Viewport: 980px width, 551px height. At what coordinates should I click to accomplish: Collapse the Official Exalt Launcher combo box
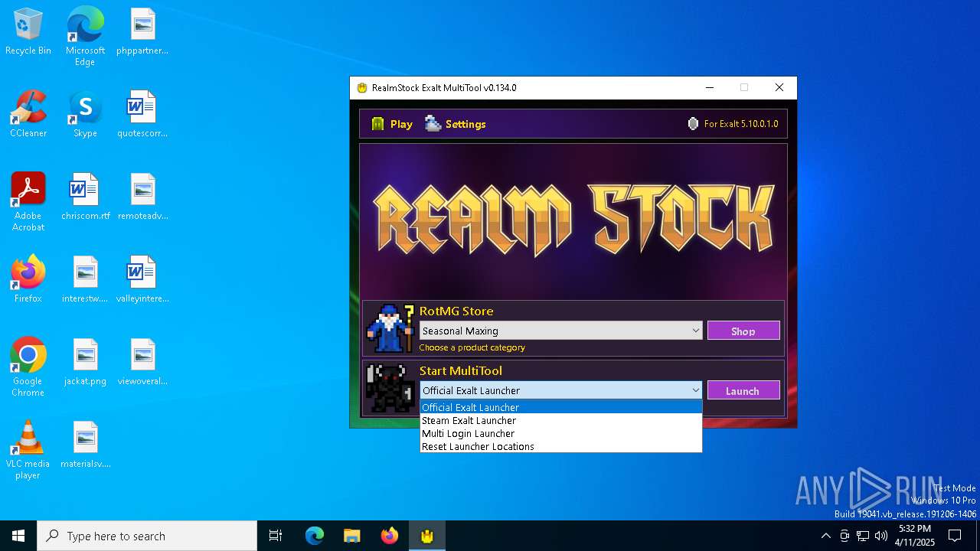tap(561, 390)
